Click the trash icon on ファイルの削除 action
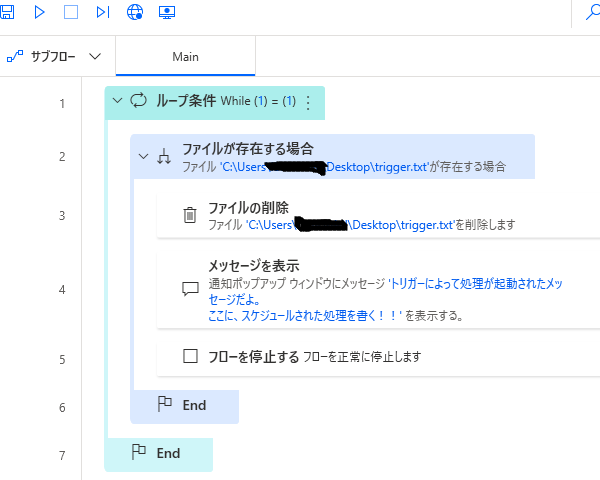The image size is (600, 480). pyautogui.click(x=190, y=215)
